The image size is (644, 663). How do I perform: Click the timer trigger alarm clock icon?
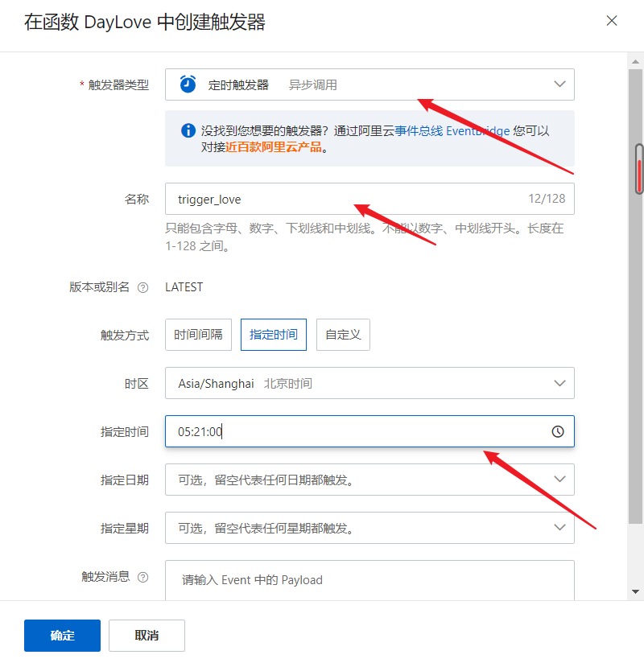[x=188, y=84]
